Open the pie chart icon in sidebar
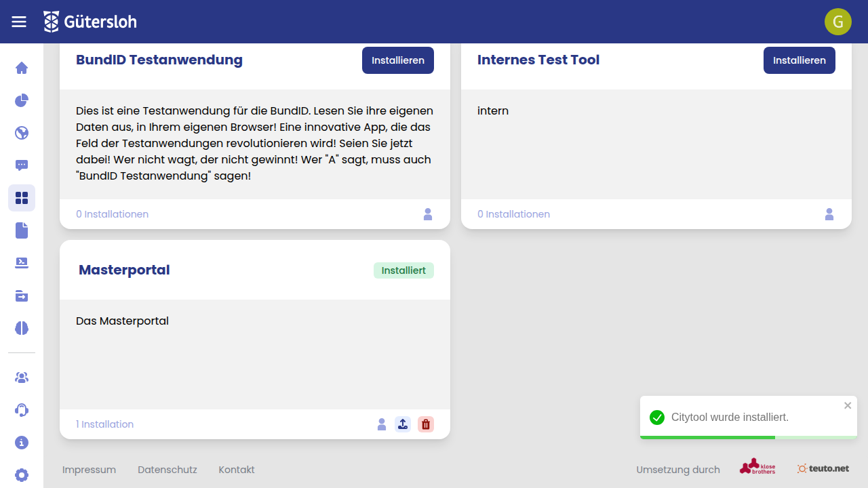Viewport: 868px width, 488px height. 22,100
